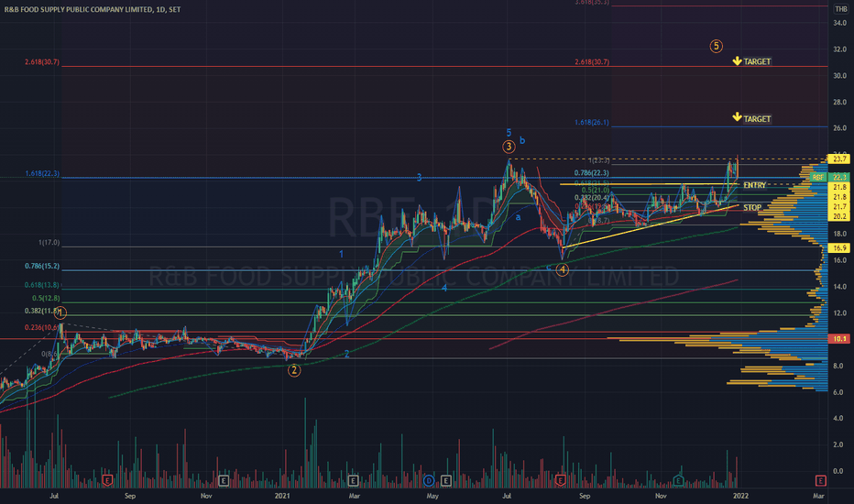Select blue sub-wave label a
This screenshot has height=504, width=854.
tap(518, 217)
